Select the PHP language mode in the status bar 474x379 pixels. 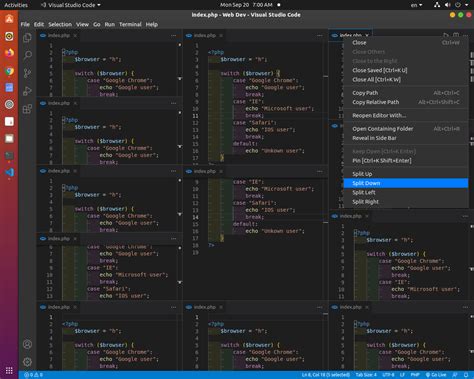tap(415, 375)
